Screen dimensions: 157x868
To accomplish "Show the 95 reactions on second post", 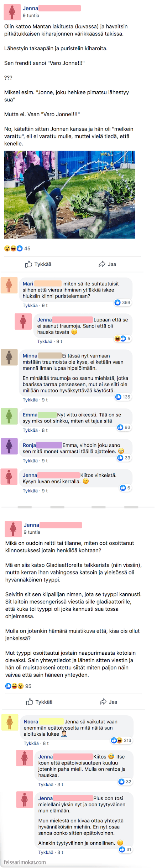I will 18,686.
